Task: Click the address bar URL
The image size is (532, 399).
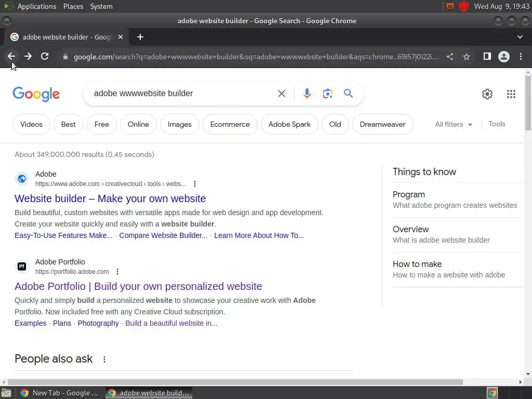Action: [256, 57]
